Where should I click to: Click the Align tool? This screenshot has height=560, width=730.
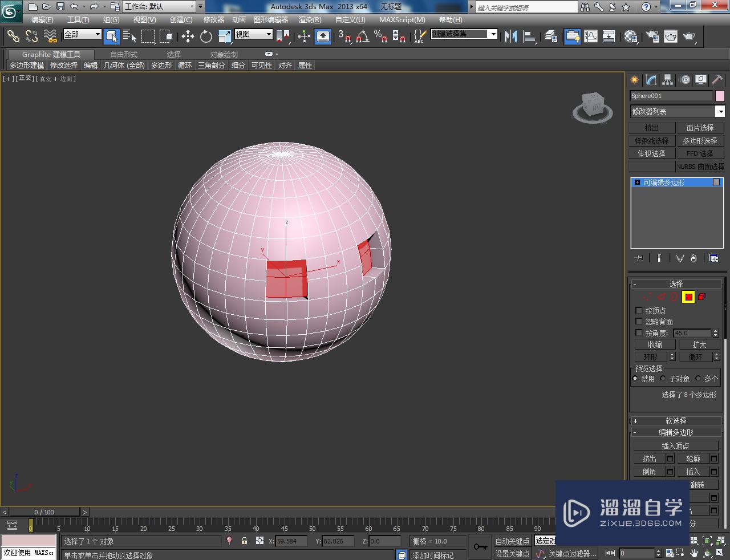(x=529, y=36)
